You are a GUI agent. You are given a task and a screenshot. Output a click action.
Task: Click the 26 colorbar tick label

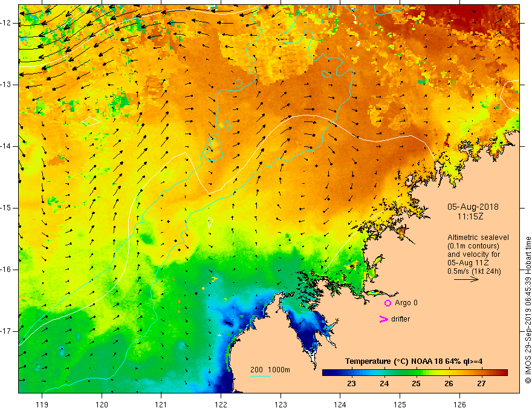pyautogui.click(x=449, y=384)
